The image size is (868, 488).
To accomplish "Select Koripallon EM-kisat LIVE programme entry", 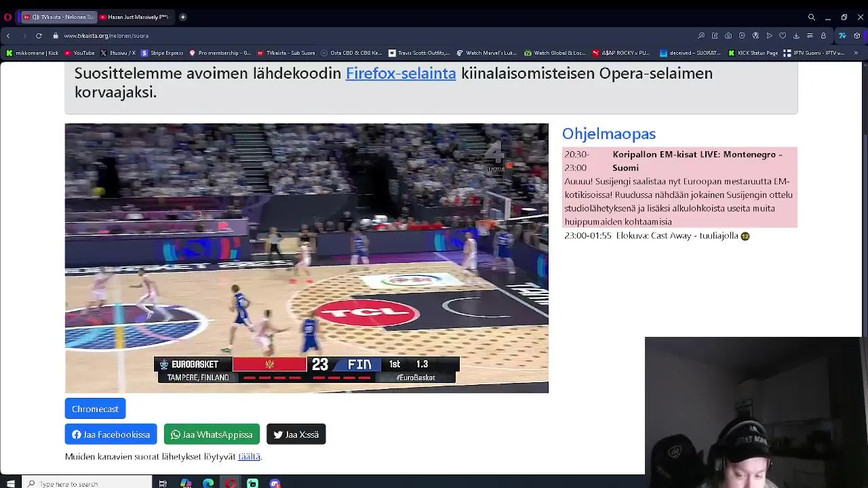I will coord(679,188).
